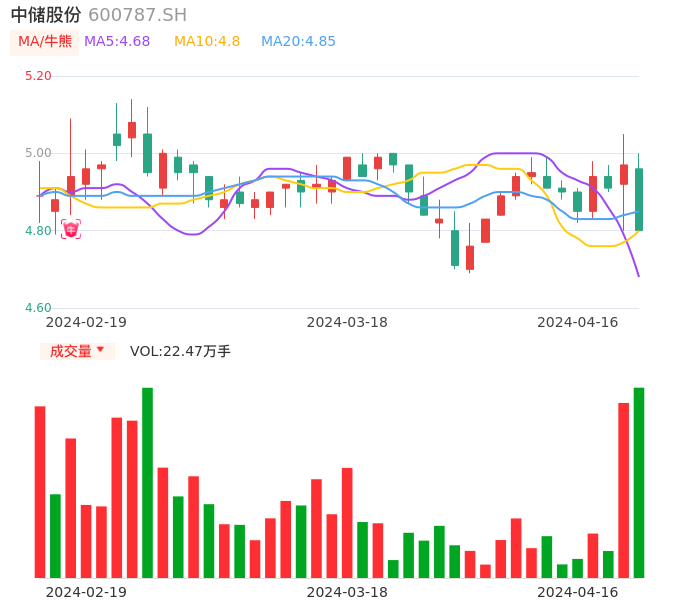This screenshot has width=686, height=606.
Task: Click the 5.20 price axis label
Action: (38, 76)
